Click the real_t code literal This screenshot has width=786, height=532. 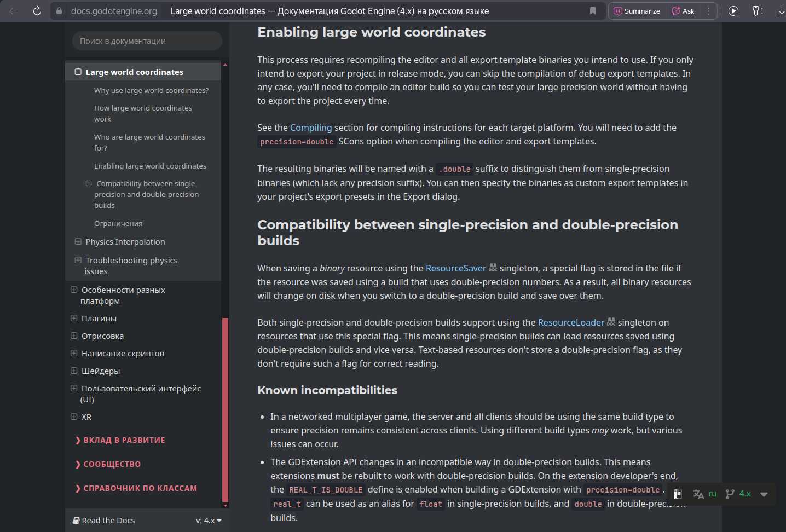pos(287,504)
